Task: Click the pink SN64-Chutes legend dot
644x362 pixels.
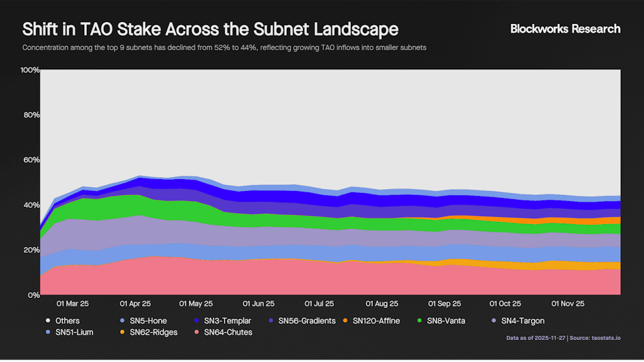Action: [x=196, y=332]
